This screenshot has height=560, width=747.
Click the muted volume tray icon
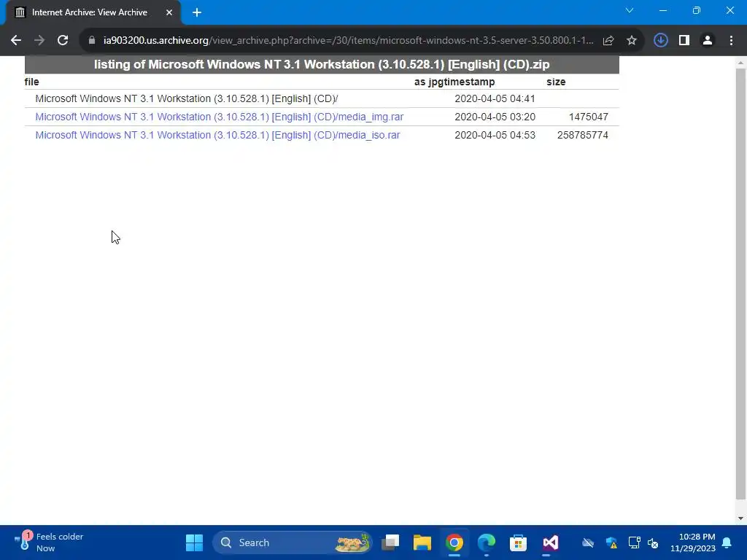click(x=653, y=542)
